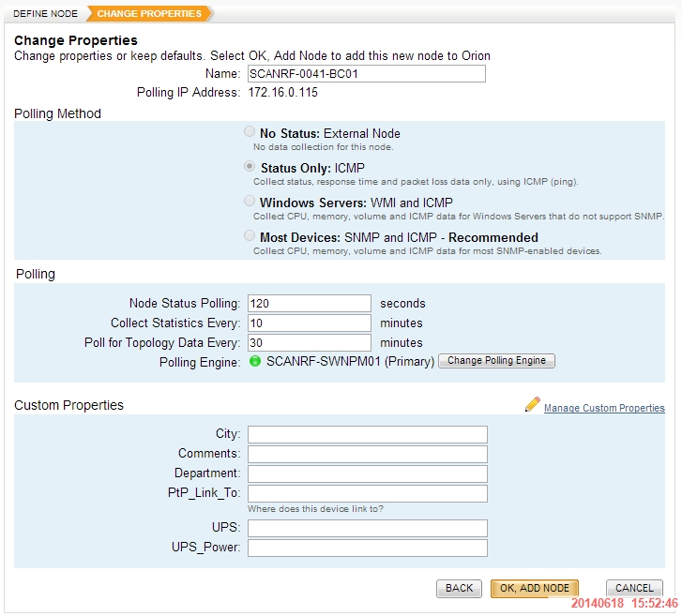This screenshot has height=616, width=682.
Task: Click the 'Collect status, response time' ICMP description
Action: pyautogui.click(x=416, y=182)
